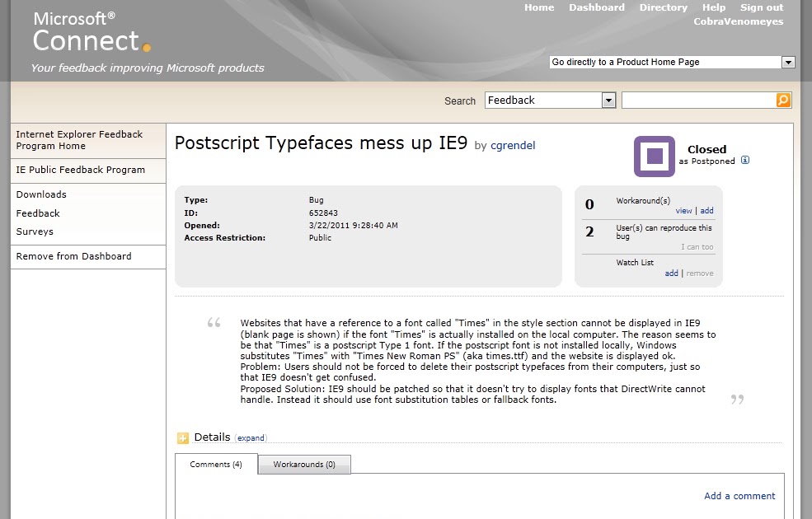This screenshot has width=812, height=519.
Task: Open Internet Explorer Feedback Program Home
Action: [x=79, y=140]
